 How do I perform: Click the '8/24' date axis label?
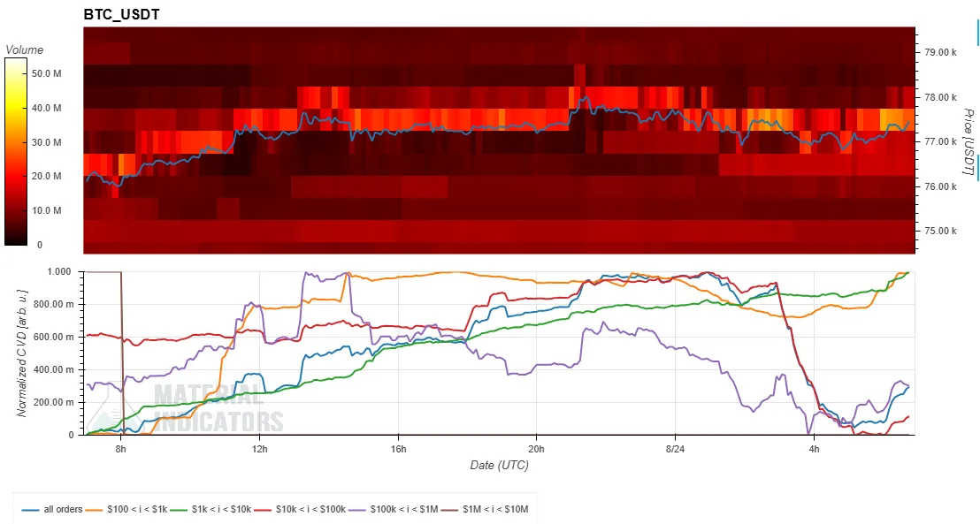click(x=675, y=448)
